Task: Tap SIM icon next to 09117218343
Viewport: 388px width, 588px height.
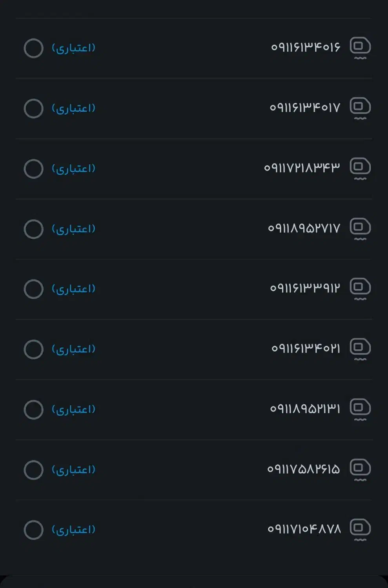Action: [360, 167]
